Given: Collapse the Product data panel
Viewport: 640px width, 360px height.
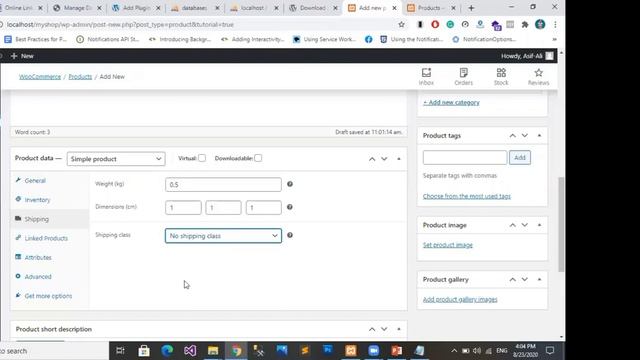Looking at the screenshot, I should click(399, 159).
